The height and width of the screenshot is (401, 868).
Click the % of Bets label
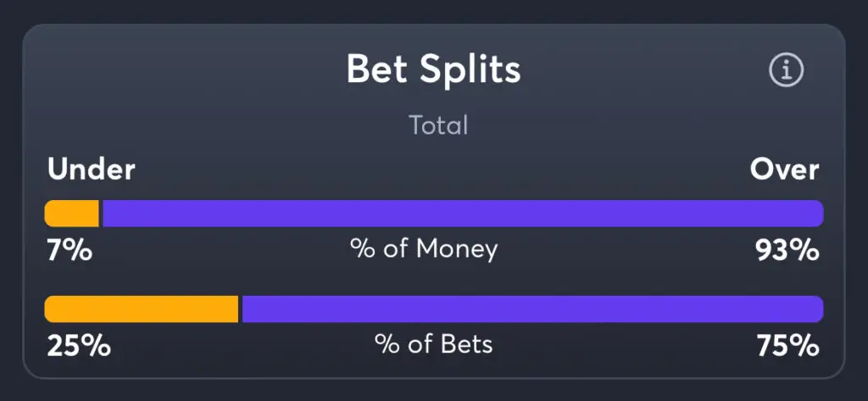tap(434, 344)
